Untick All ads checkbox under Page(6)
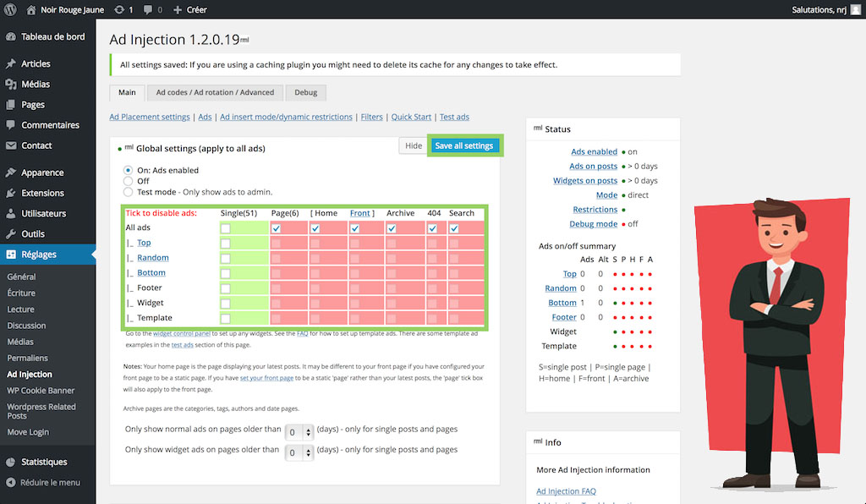This screenshot has height=504, width=866. [x=277, y=228]
